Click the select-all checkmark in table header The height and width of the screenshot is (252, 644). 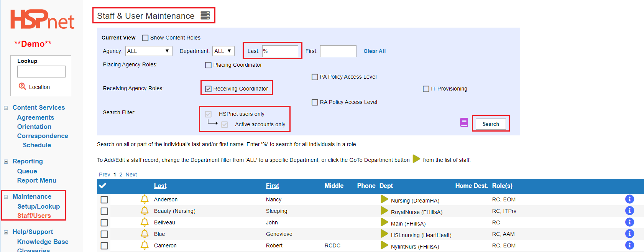pos(103,186)
